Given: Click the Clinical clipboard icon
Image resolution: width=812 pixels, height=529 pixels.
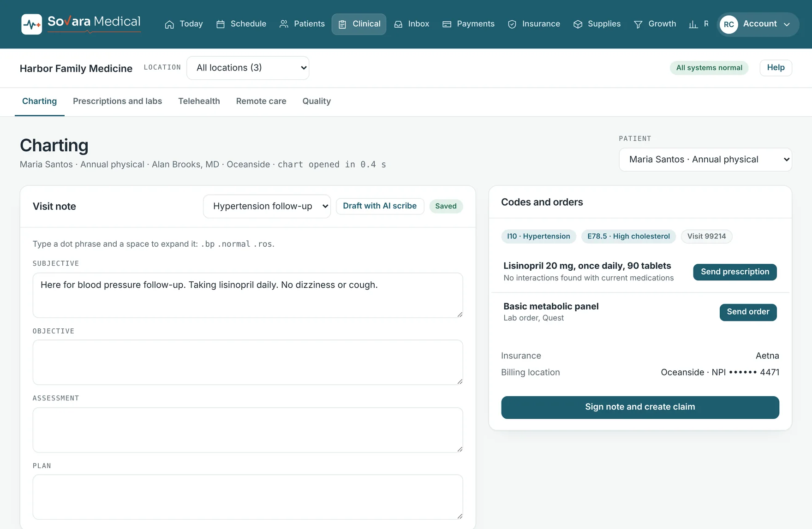Looking at the screenshot, I should pyautogui.click(x=342, y=24).
